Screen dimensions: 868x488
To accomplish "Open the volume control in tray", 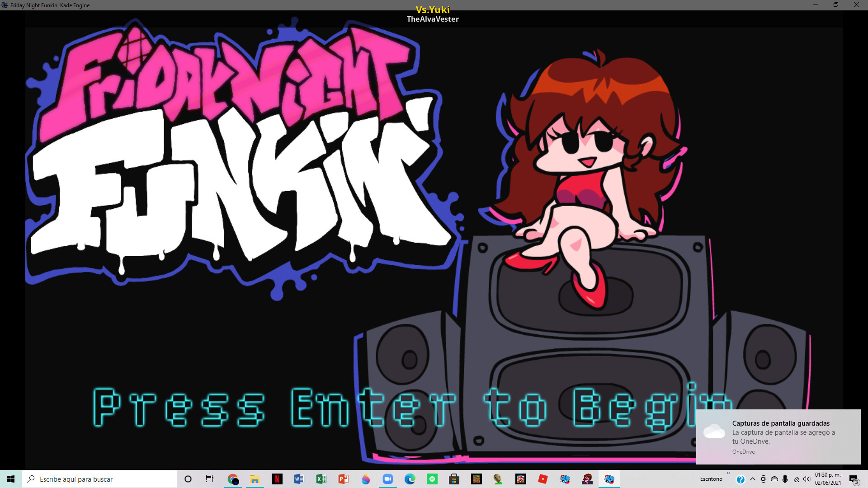I will (x=807, y=479).
